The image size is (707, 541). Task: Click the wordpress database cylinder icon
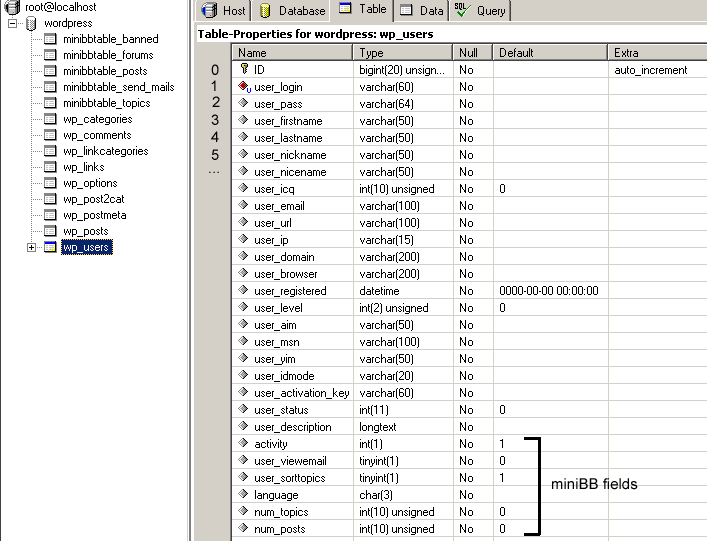(x=31, y=23)
